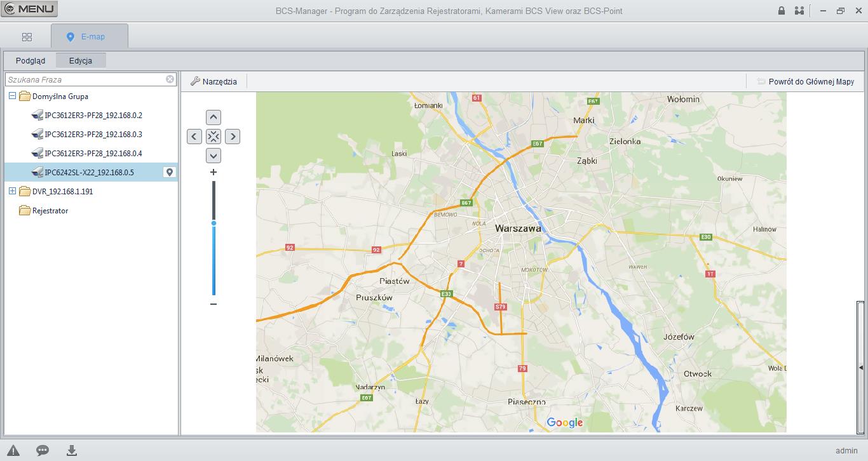
Task: Click the Marki label on the map
Action: [583, 120]
